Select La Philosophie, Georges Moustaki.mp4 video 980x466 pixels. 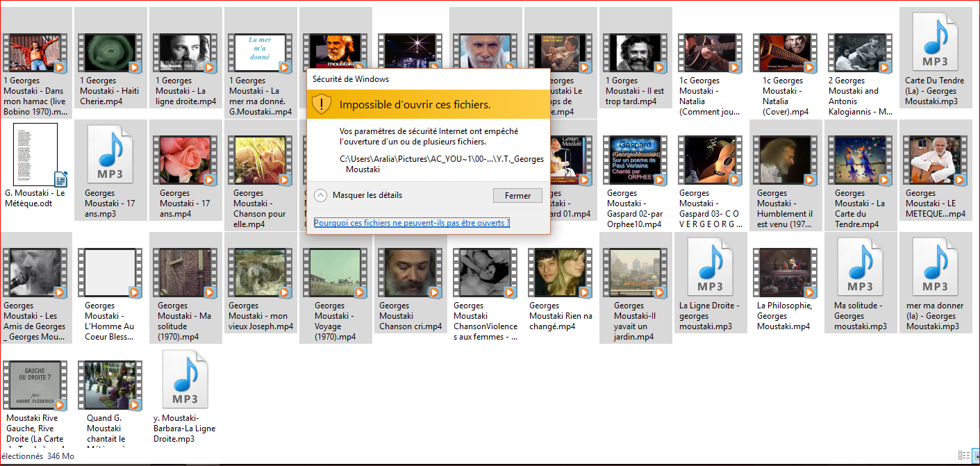pyautogui.click(x=785, y=273)
